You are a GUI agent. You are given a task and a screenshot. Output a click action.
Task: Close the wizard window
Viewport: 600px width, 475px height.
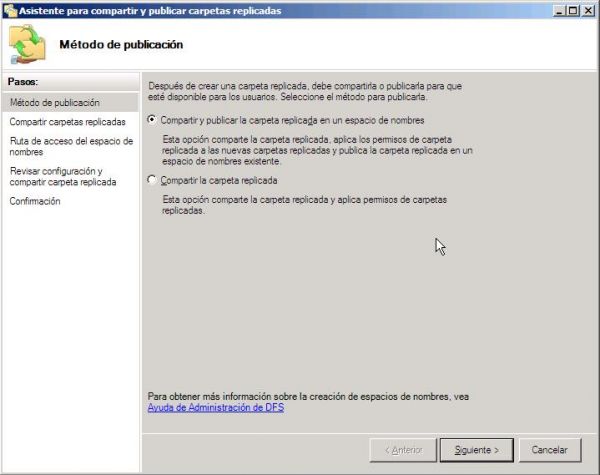pyautogui.click(x=588, y=11)
